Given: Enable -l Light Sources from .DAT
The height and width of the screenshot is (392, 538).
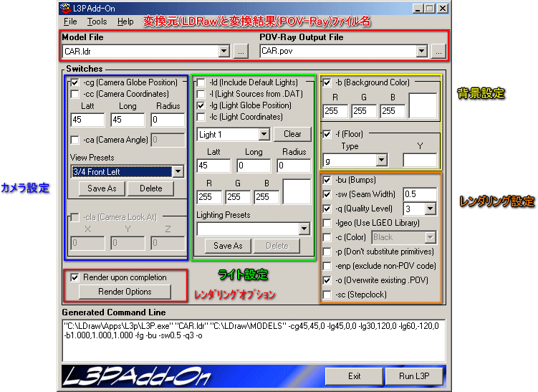Looking at the screenshot, I should [201, 94].
